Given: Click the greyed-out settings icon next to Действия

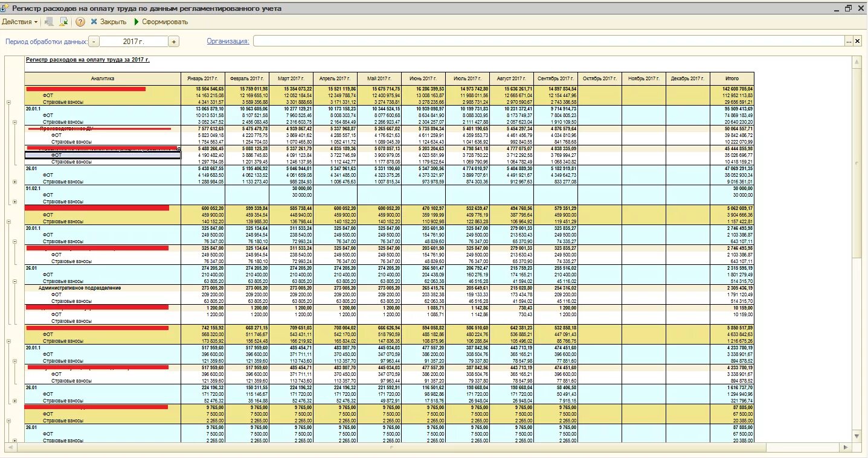Looking at the screenshot, I should tap(49, 22).
